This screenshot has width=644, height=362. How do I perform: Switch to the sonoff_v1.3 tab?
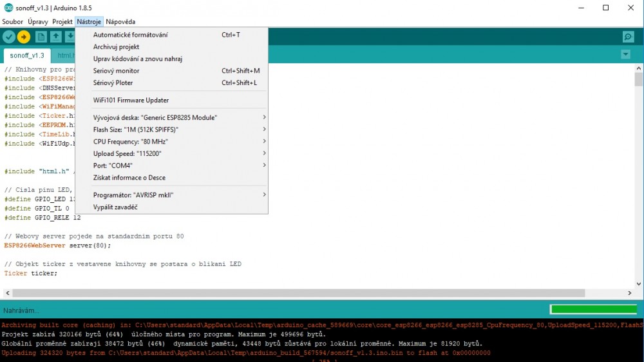tap(26, 55)
